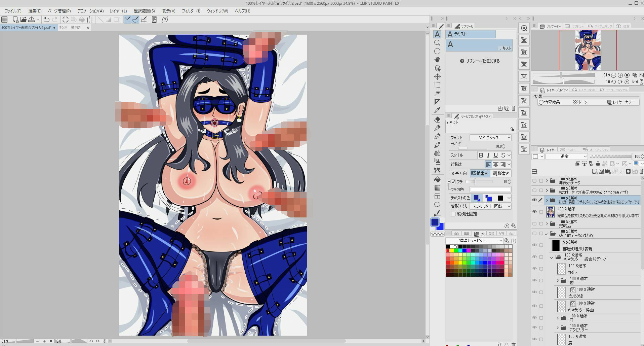Choose the Hand pan tool
This screenshot has width=644, height=346.
(437, 60)
